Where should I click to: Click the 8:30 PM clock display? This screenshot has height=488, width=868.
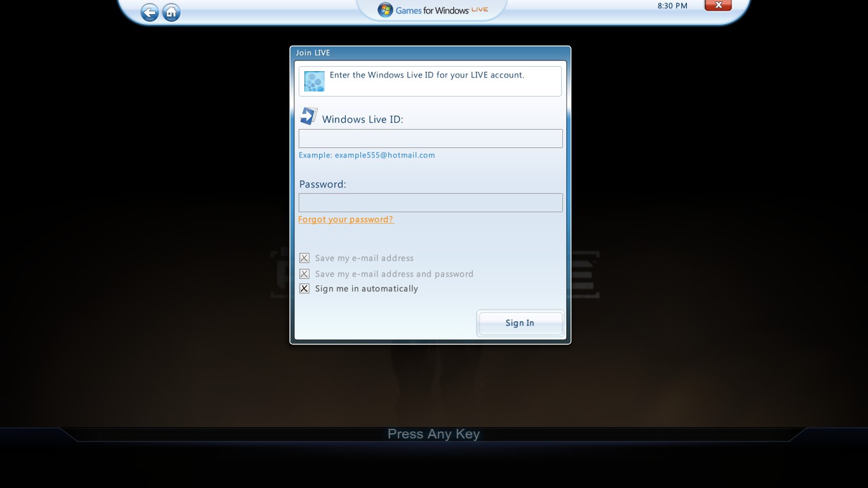click(x=672, y=6)
